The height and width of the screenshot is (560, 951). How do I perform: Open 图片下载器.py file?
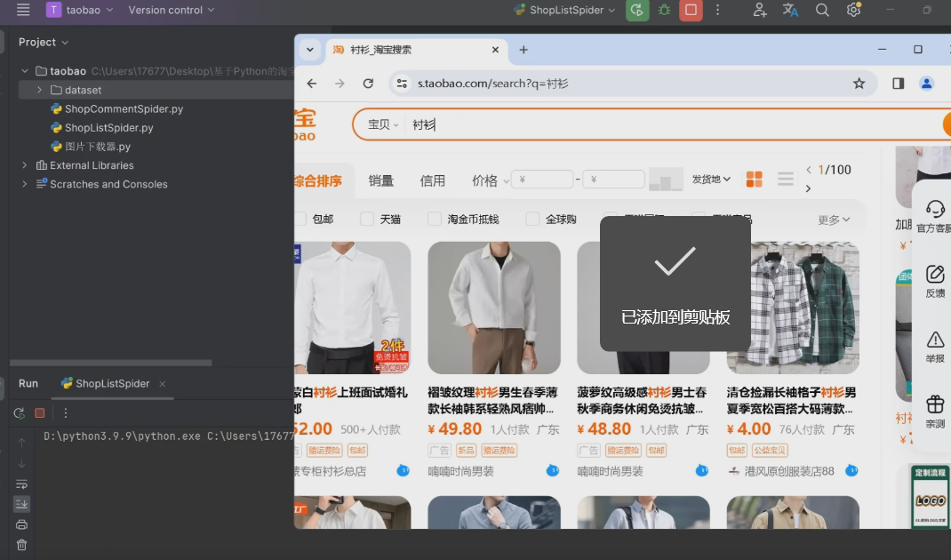point(97,146)
